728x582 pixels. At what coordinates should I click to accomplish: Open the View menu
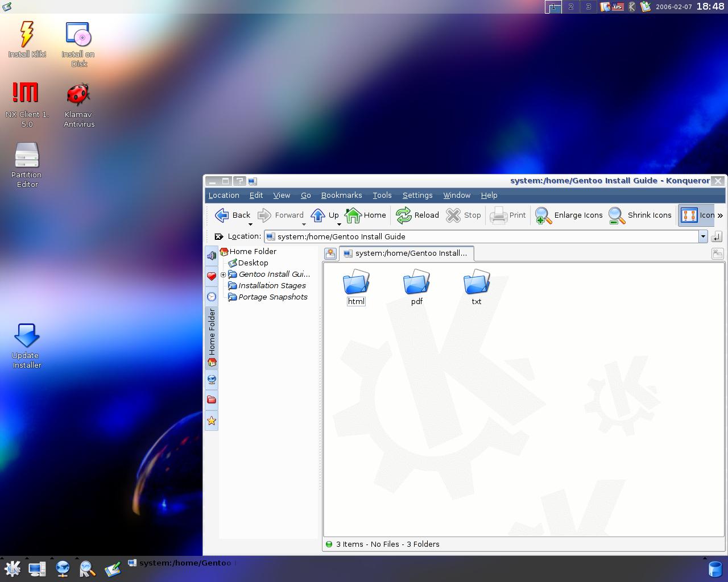pos(282,195)
